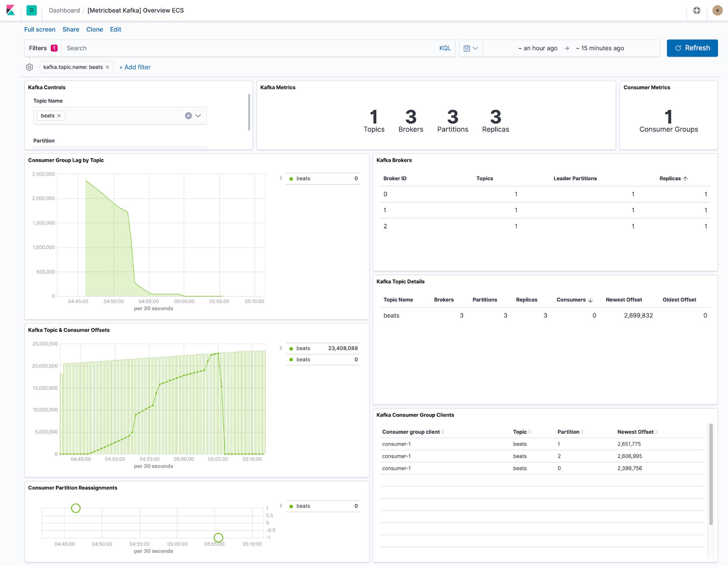This screenshot has width=728, height=566.
Task: Click the offset value 2,606,995
Action: point(630,456)
